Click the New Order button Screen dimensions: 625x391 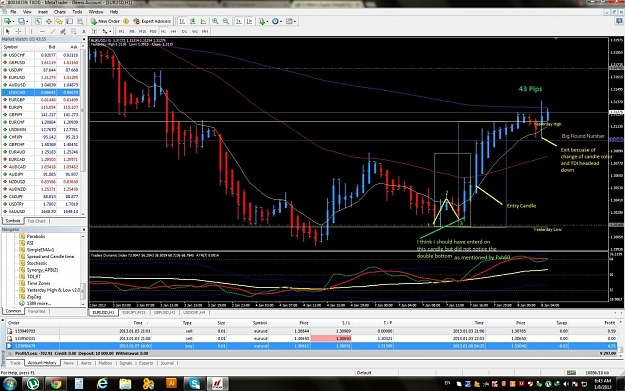coord(105,21)
